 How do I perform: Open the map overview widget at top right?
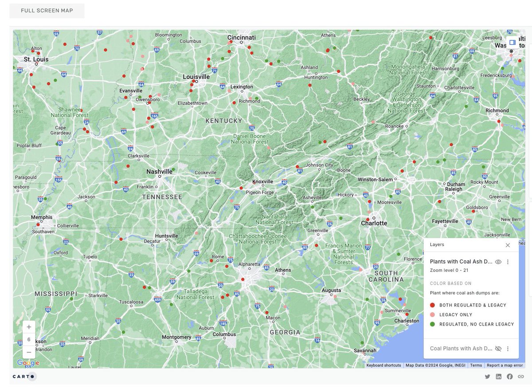point(512,42)
